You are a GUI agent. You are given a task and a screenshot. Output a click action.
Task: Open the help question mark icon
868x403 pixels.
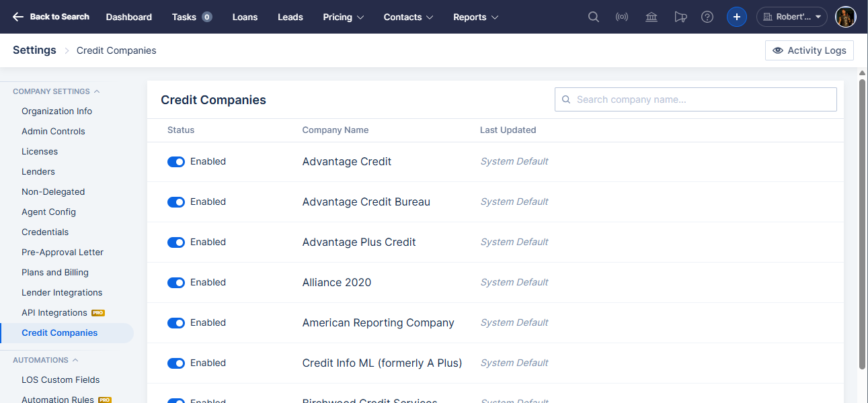(x=707, y=17)
